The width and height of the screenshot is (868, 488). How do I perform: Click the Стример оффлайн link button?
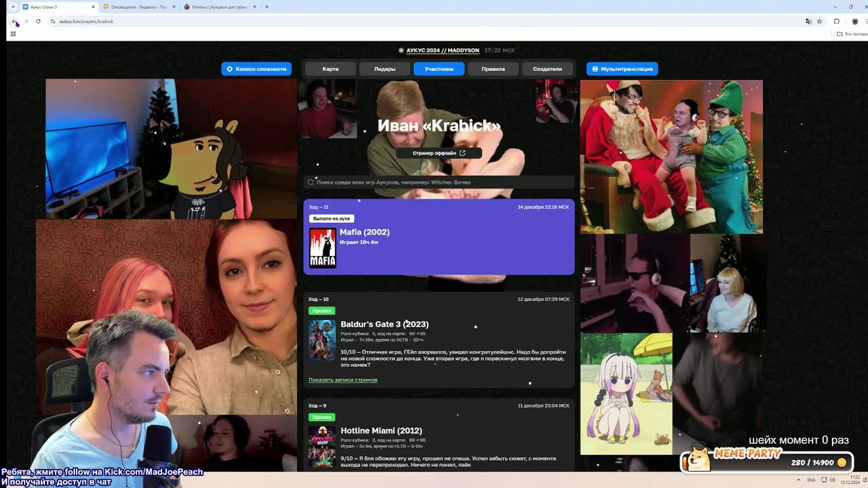[439, 153]
